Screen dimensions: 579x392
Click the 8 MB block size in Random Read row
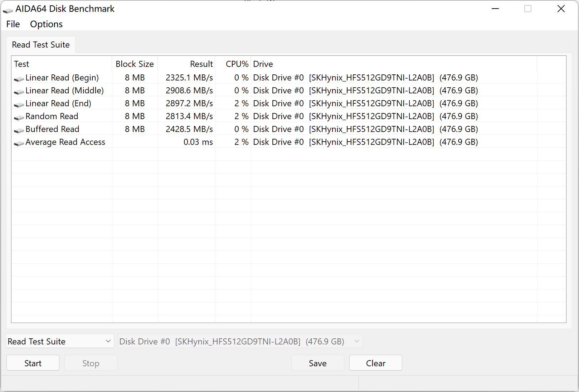click(x=135, y=116)
